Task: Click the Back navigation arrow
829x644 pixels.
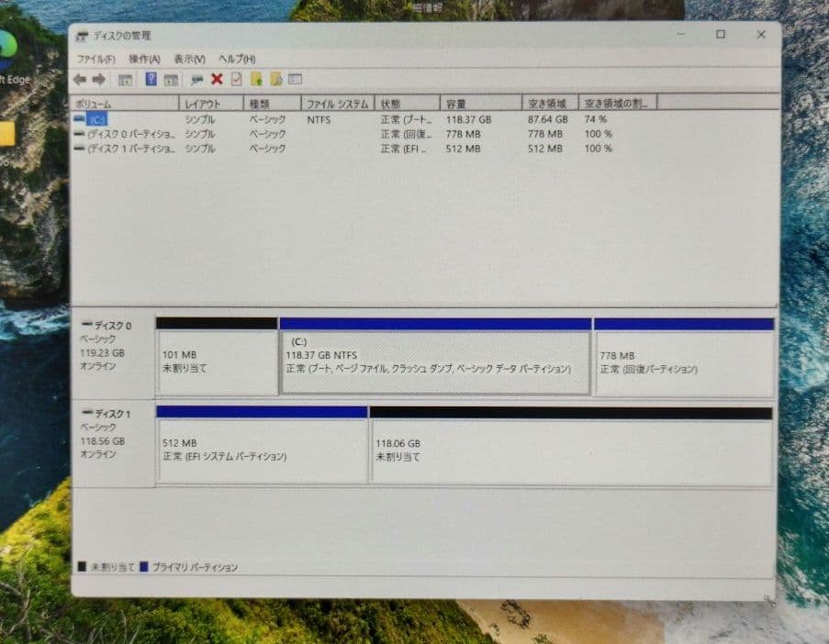Action: click(x=80, y=79)
